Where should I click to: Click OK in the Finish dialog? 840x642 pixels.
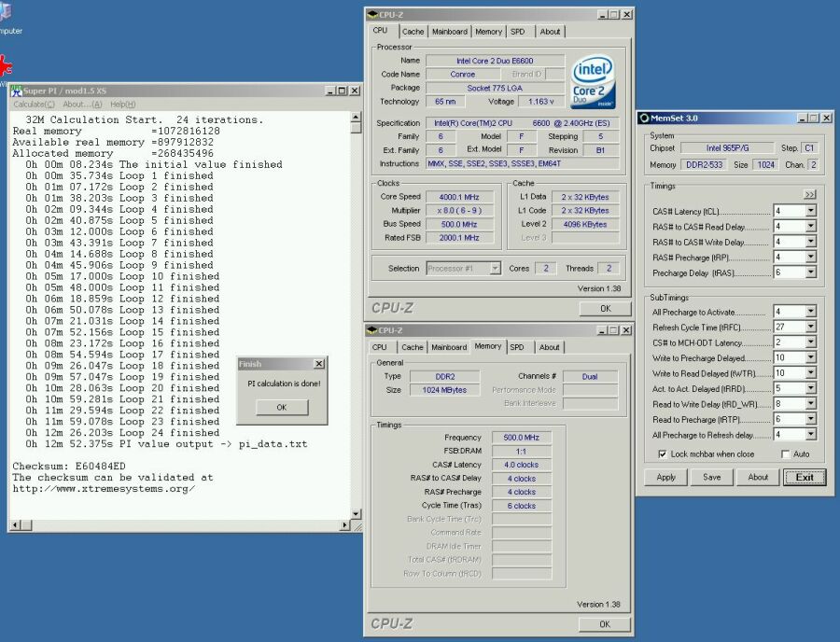click(282, 408)
